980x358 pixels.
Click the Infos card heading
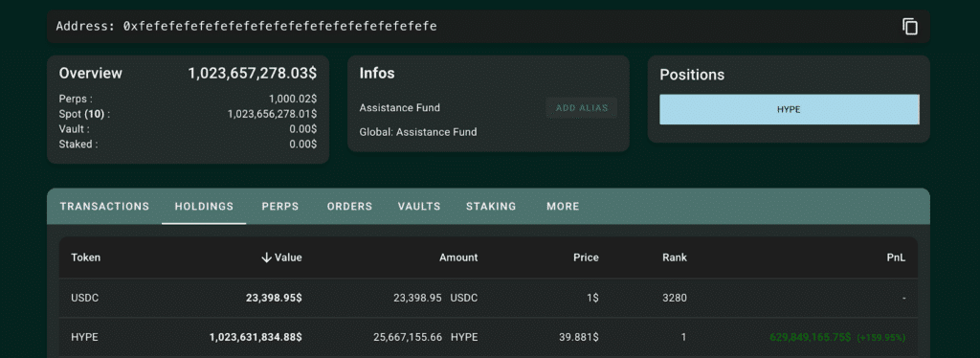377,73
